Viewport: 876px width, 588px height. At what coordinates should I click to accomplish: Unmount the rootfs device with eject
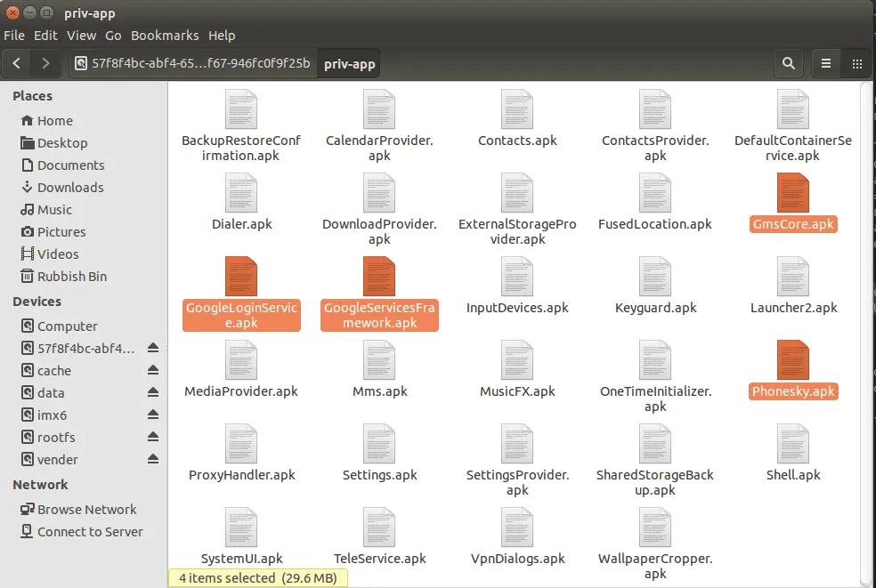(153, 438)
